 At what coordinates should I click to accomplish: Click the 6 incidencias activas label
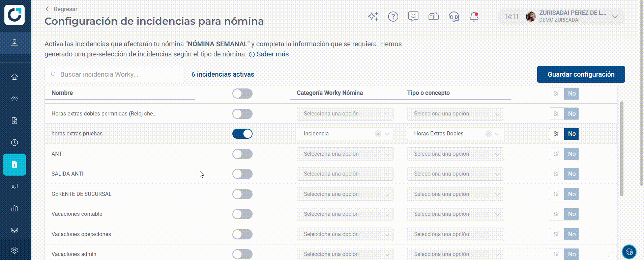223,74
